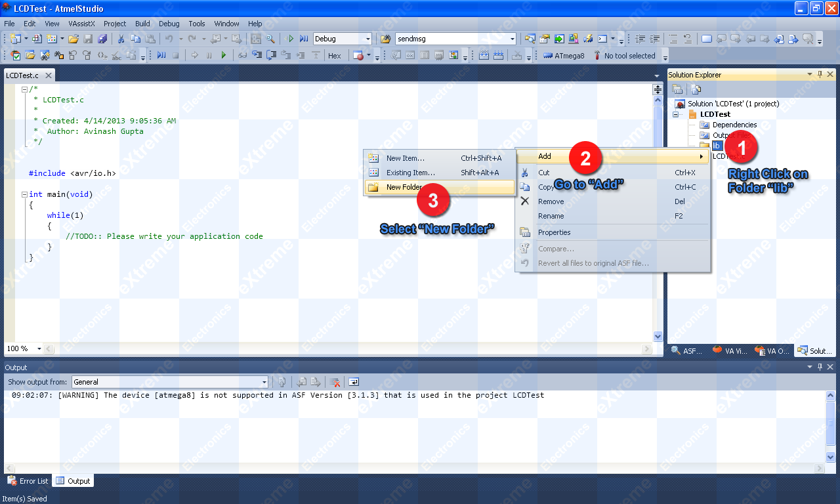
Task: Click the Find in Files magnifier icon
Action: click(x=270, y=39)
